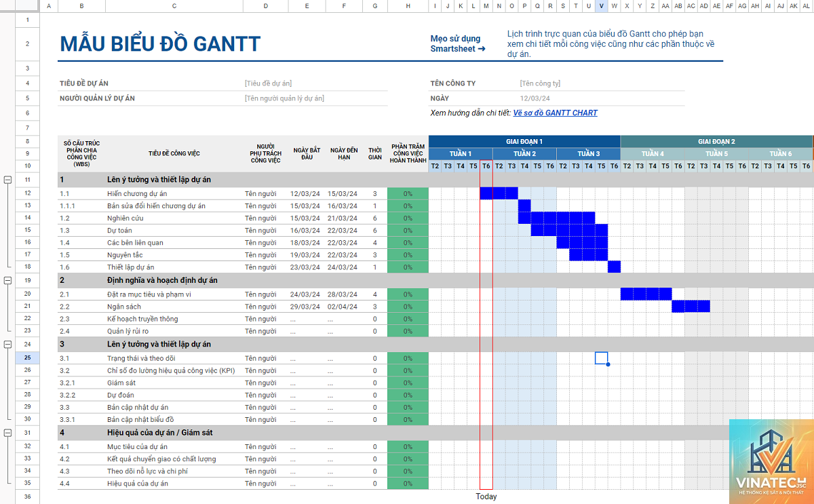The height and width of the screenshot is (504, 814).
Task: Click the due date 02/04/24 for Ngân sách
Action: [343, 307]
